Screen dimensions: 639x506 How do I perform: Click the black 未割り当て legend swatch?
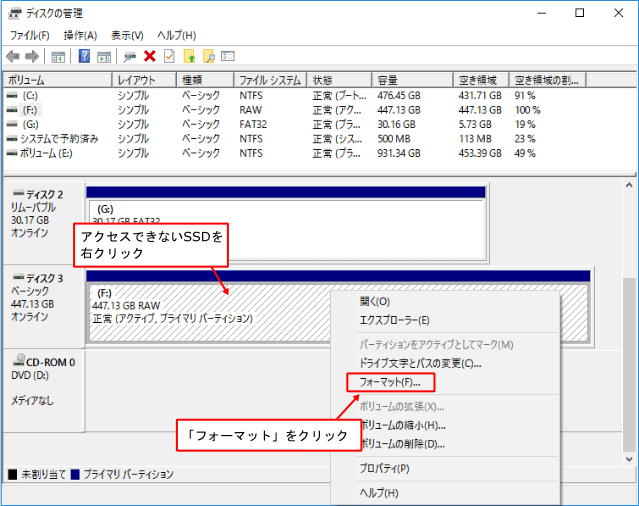(13, 474)
